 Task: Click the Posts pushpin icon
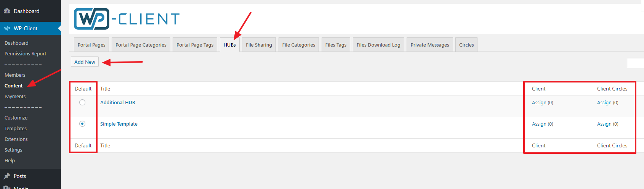tap(7, 176)
